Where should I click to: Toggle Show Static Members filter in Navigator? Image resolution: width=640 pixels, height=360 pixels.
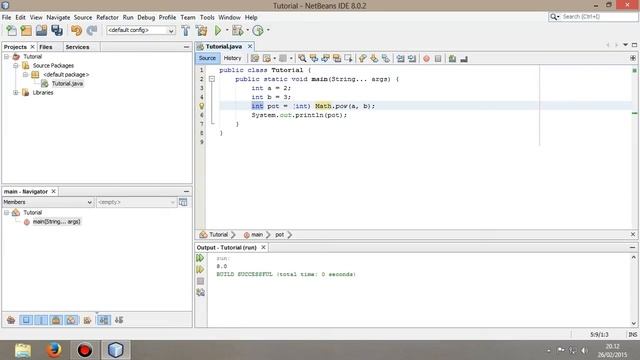41,320
